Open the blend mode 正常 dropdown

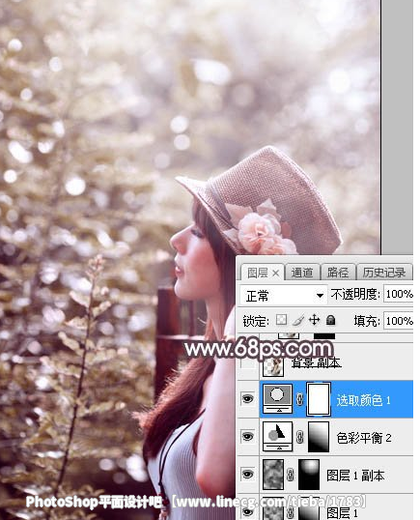[x=284, y=295]
